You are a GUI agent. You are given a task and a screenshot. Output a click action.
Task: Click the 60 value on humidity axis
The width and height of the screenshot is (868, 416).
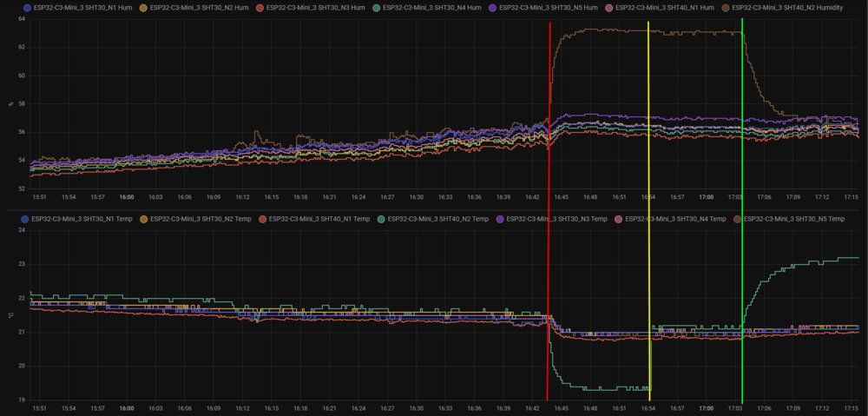22,76
